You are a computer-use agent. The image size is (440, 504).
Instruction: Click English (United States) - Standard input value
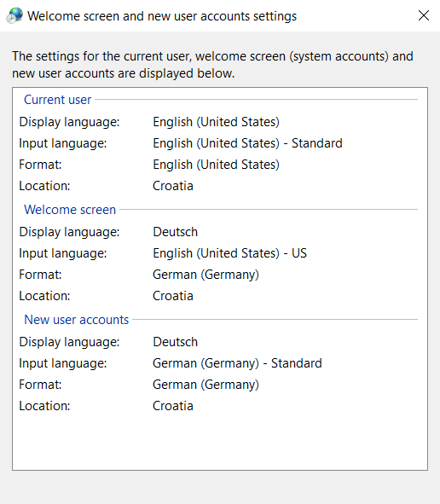pyautogui.click(x=247, y=143)
